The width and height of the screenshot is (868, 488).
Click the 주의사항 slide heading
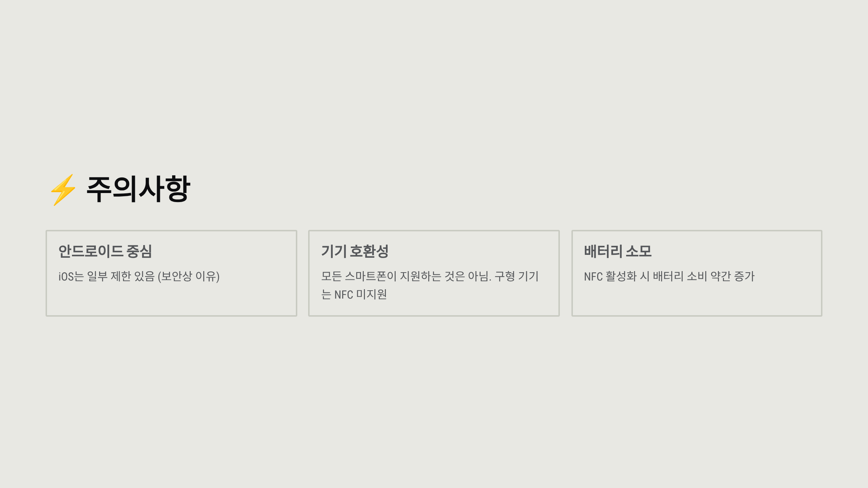(x=138, y=189)
